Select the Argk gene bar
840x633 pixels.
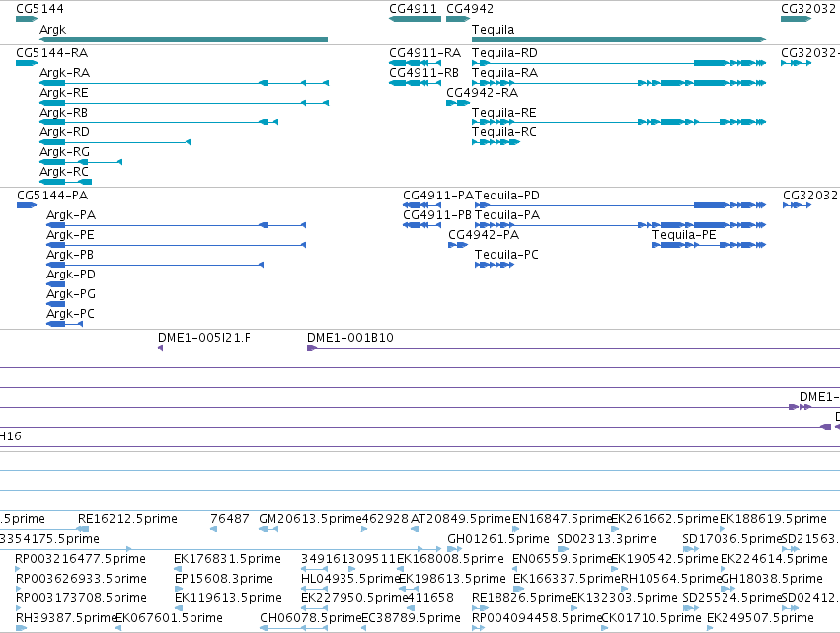[184, 40]
